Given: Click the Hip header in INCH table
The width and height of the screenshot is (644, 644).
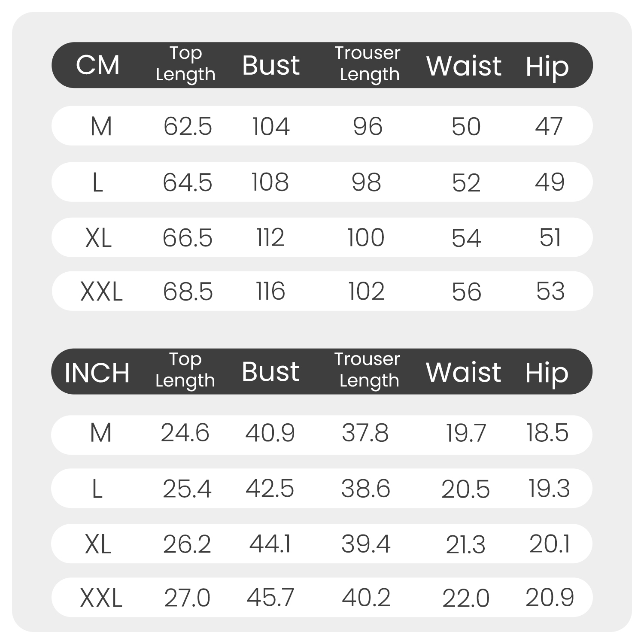Looking at the screenshot, I should point(547,373).
